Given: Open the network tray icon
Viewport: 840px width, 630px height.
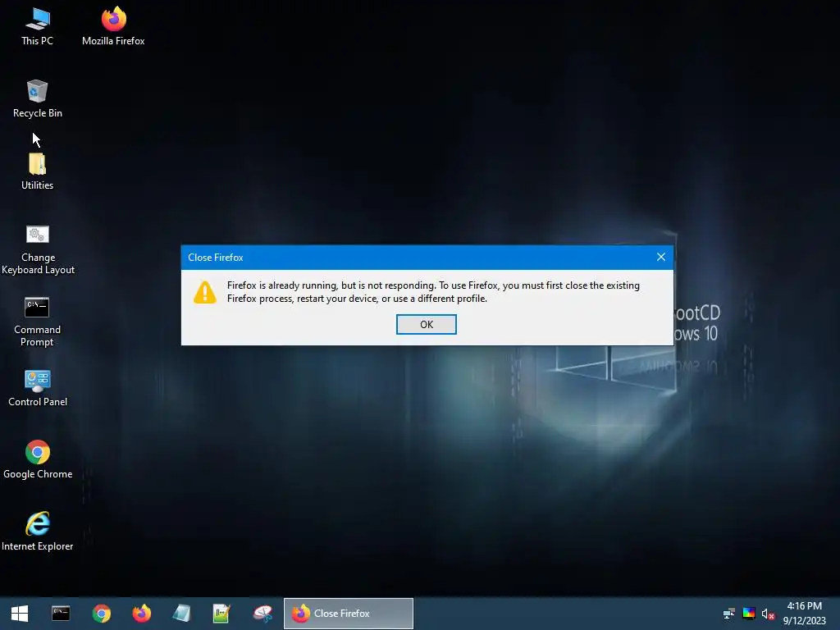Looking at the screenshot, I should point(728,614).
